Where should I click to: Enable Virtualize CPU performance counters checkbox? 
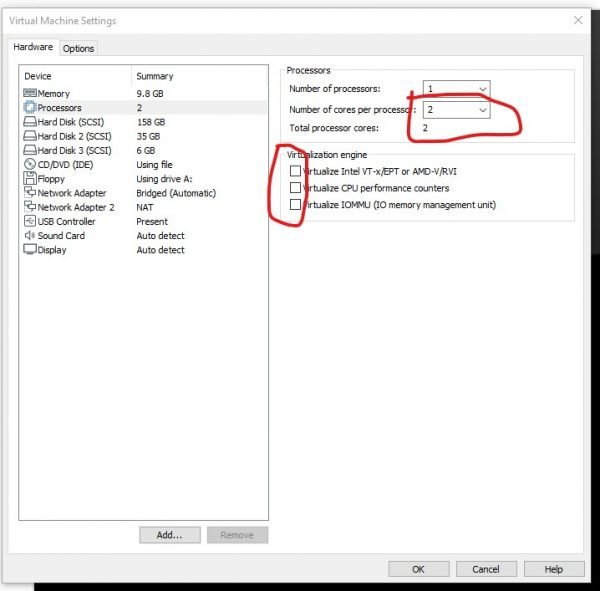[295, 188]
